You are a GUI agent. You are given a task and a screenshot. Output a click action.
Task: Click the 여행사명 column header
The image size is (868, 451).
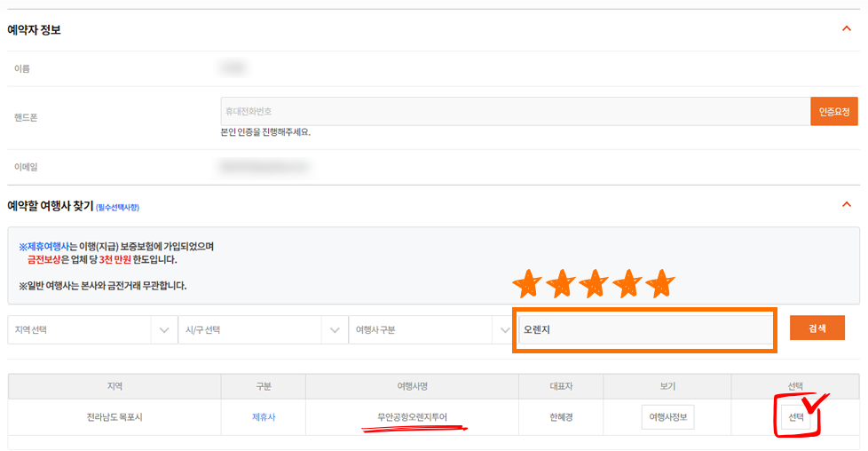click(x=412, y=386)
